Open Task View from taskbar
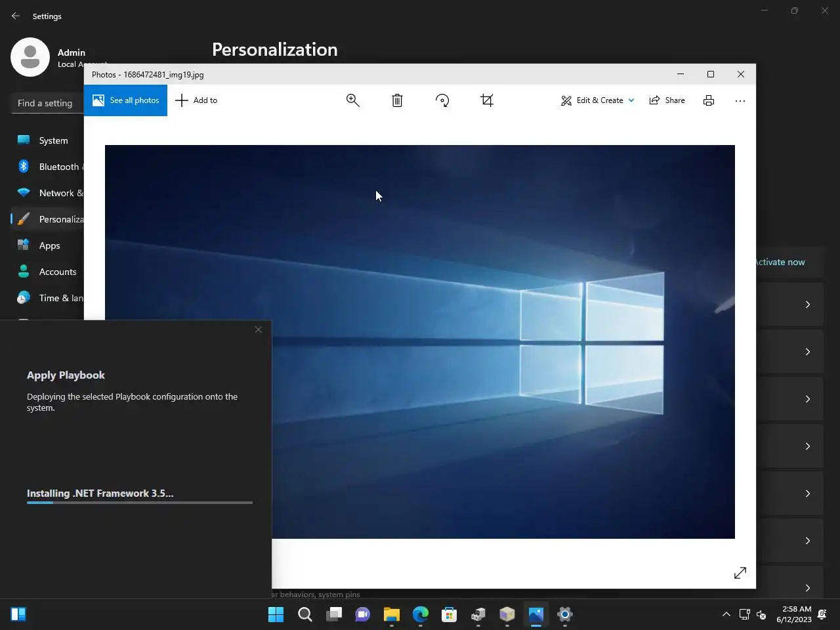840x630 pixels. click(x=334, y=614)
